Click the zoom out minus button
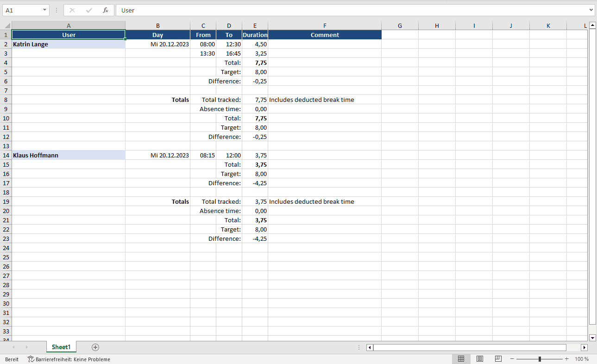597x364 pixels. coord(512,359)
